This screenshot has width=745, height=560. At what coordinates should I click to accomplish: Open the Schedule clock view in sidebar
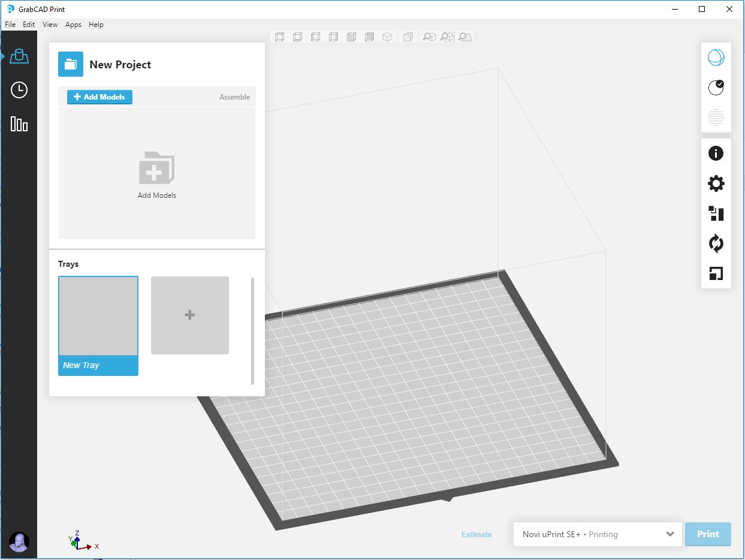tap(19, 90)
